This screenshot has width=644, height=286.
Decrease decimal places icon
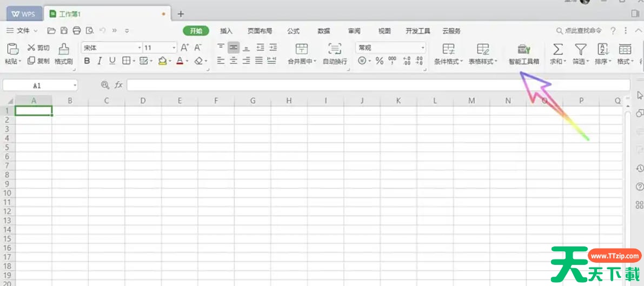click(x=420, y=61)
